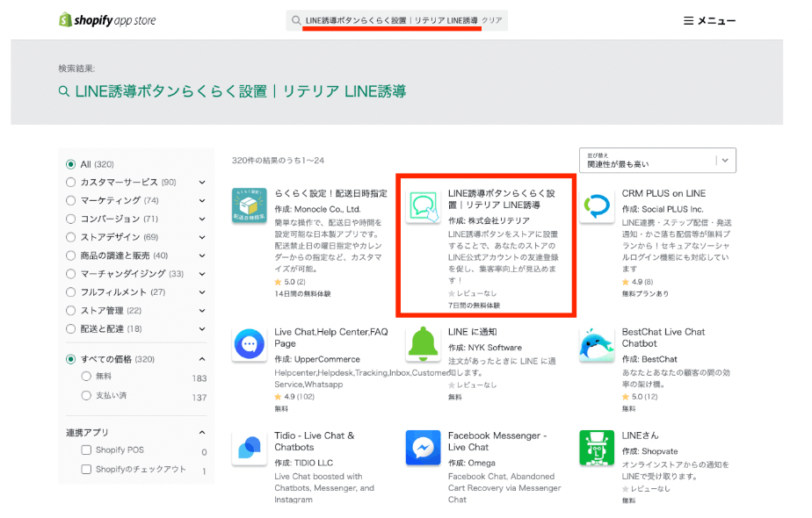Expand 商品の調達と販売 chevron
The width and height of the screenshot is (812, 518).
click(202, 255)
